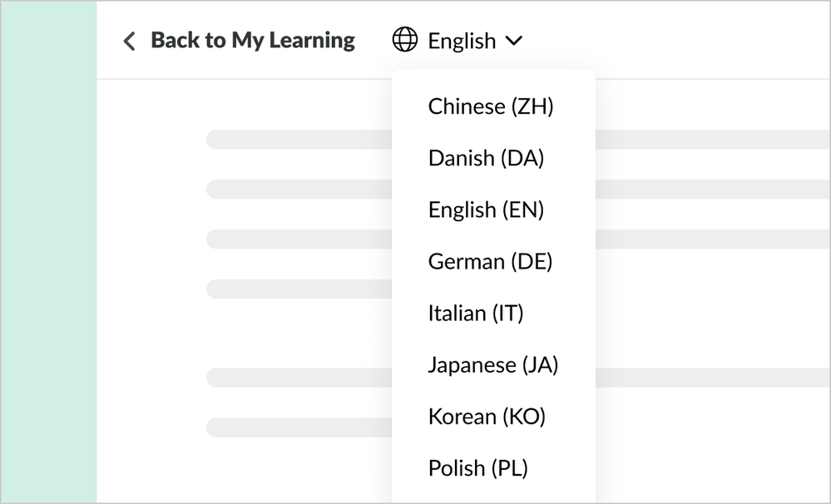Pick English (EN) in the dropdown menu
Image resolution: width=831 pixels, height=504 pixels.
click(486, 210)
